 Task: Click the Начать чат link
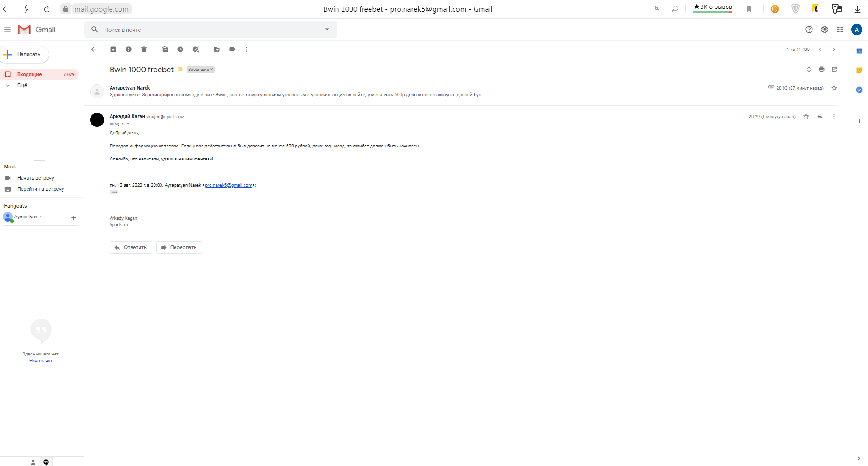[41, 361]
